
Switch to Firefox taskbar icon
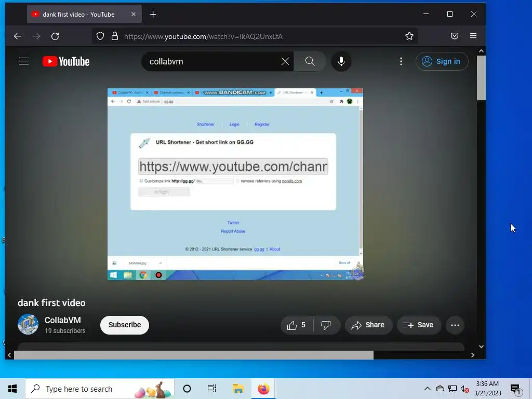coord(263,389)
